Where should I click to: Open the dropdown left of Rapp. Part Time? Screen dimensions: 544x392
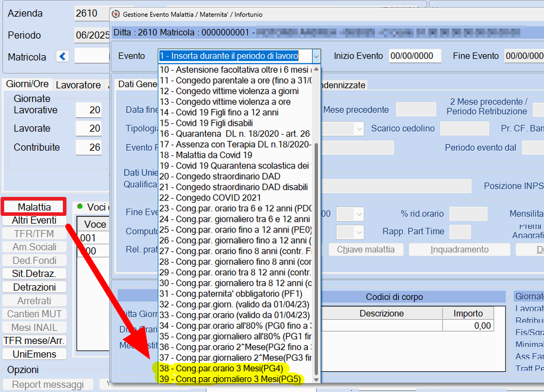point(360,232)
